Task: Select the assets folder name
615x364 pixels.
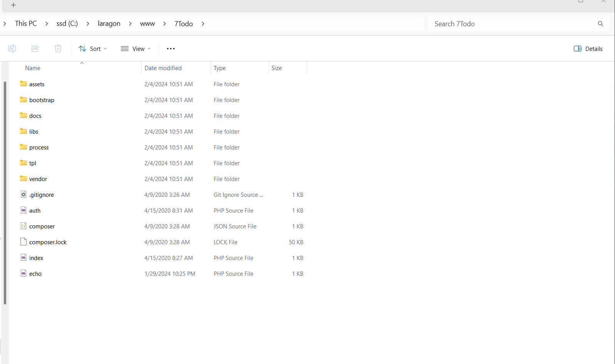Action: tap(37, 84)
